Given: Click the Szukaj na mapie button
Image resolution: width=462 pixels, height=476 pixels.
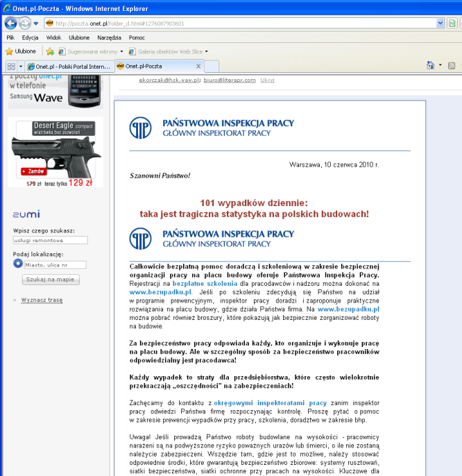Looking at the screenshot, I should point(51,280).
